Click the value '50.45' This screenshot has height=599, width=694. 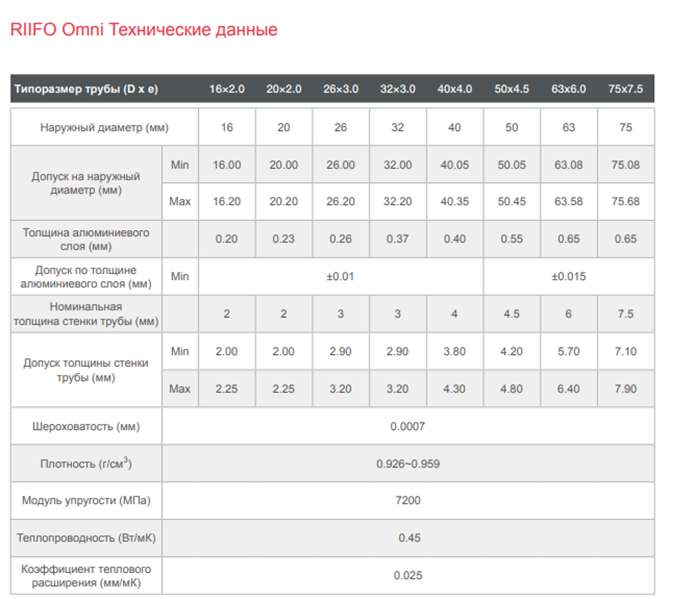pyautogui.click(x=512, y=201)
